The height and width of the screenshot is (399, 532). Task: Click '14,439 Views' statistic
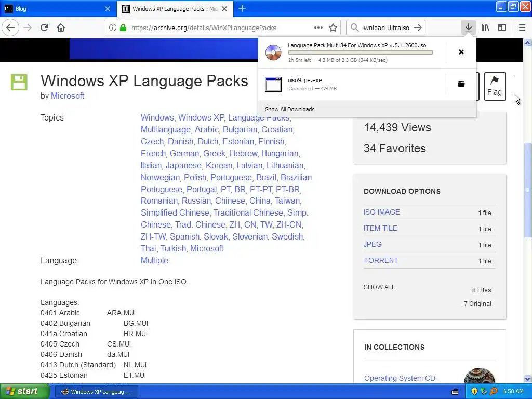(397, 128)
